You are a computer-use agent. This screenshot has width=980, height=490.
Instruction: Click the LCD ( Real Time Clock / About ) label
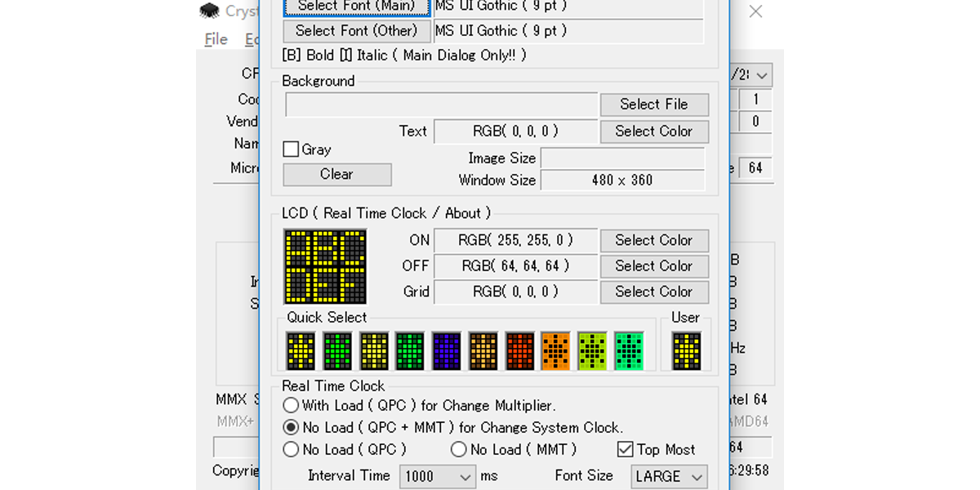pos(386,213)
